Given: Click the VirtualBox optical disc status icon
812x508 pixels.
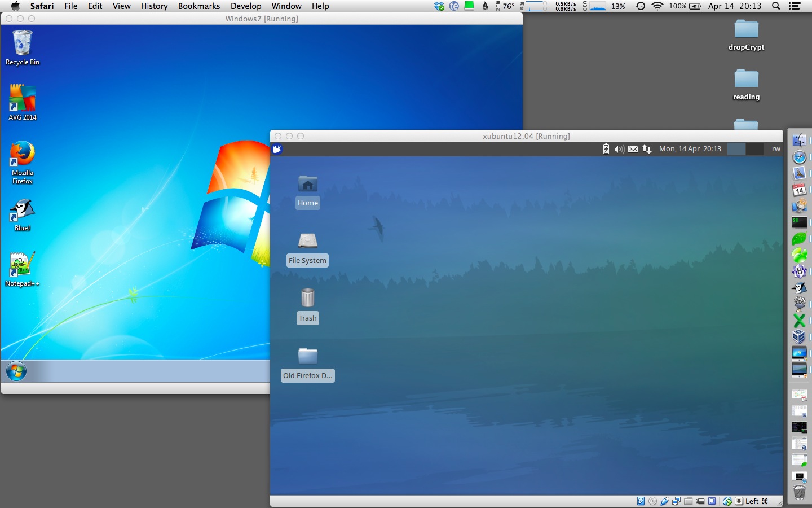Looking at the screenshot, I should pyautogui.click(x=653, y=501).
